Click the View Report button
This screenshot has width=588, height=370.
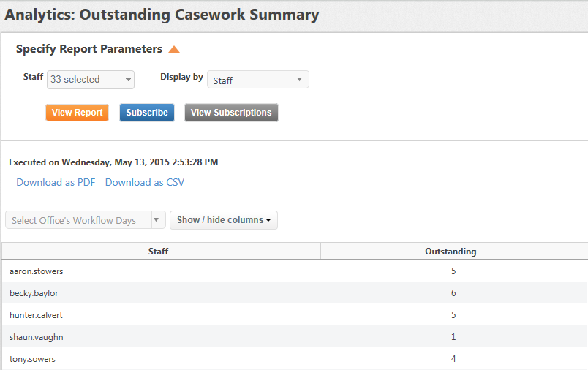[78, 113]
